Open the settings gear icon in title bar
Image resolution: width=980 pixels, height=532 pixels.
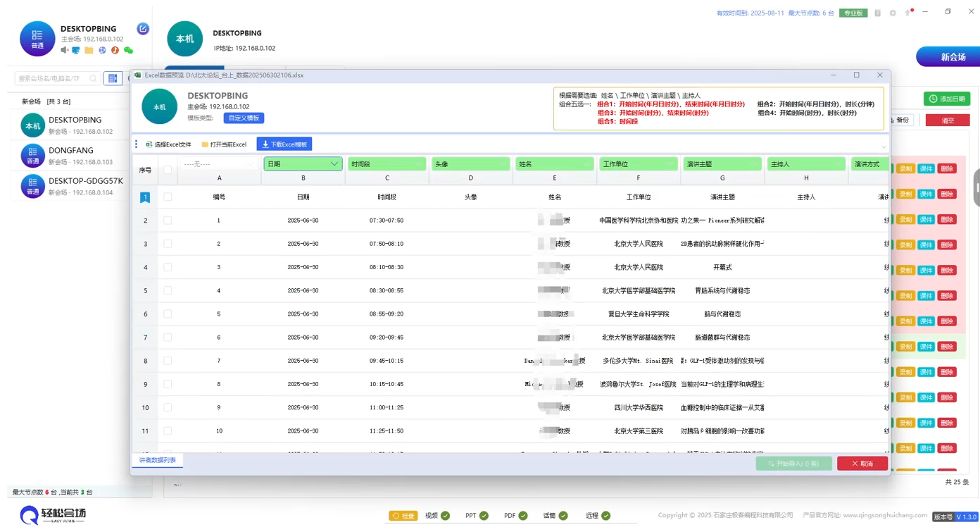click(x=893, y=13)
